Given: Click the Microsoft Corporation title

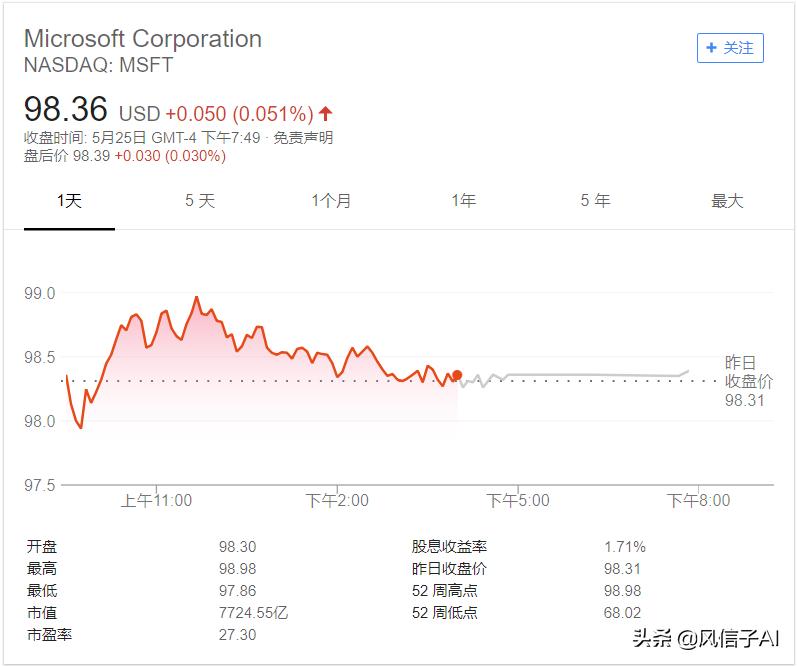Looking at the screenshot, I should pyautogui.click(x=143, y=39).
